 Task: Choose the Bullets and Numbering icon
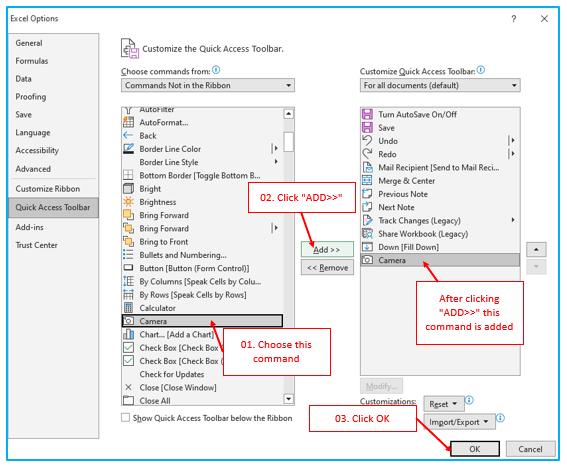tap(128, 255)
